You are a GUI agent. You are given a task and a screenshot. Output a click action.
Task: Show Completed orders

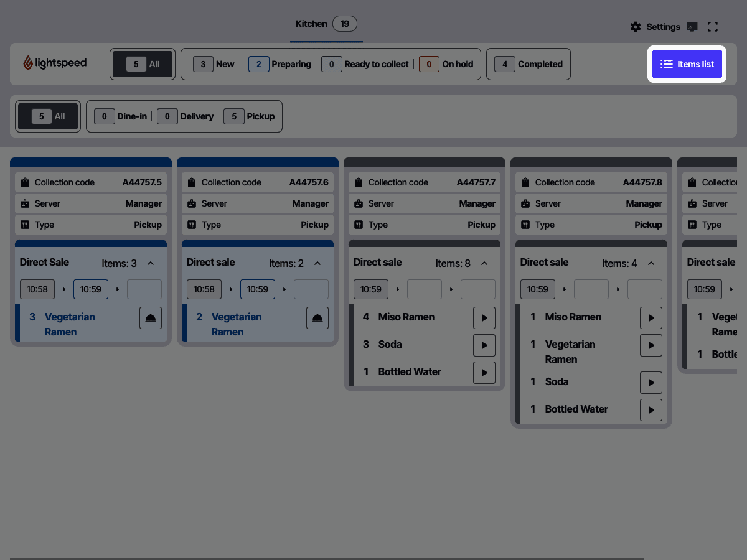coord(529,64)
